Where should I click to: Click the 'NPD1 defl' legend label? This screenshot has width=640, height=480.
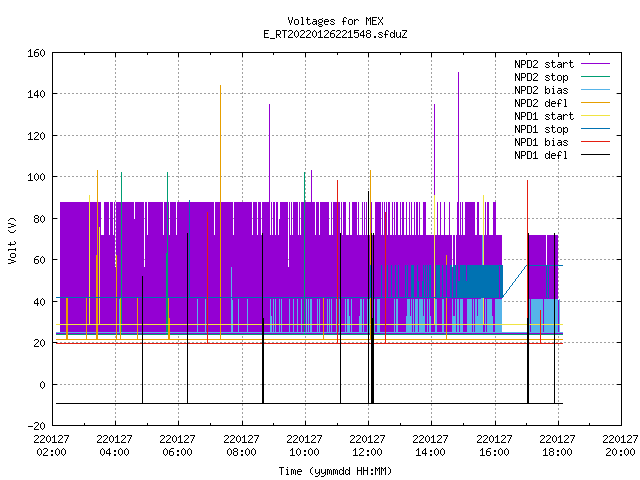click(541, 156)
